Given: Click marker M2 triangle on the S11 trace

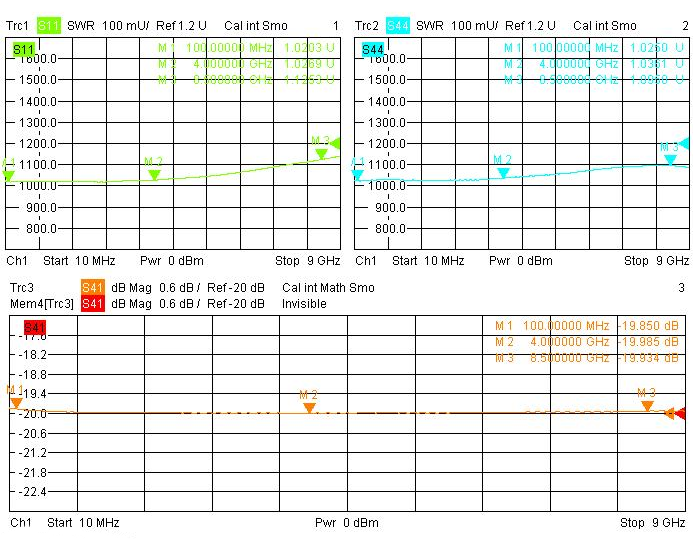Looking at the screenshot, I should 154,175.
